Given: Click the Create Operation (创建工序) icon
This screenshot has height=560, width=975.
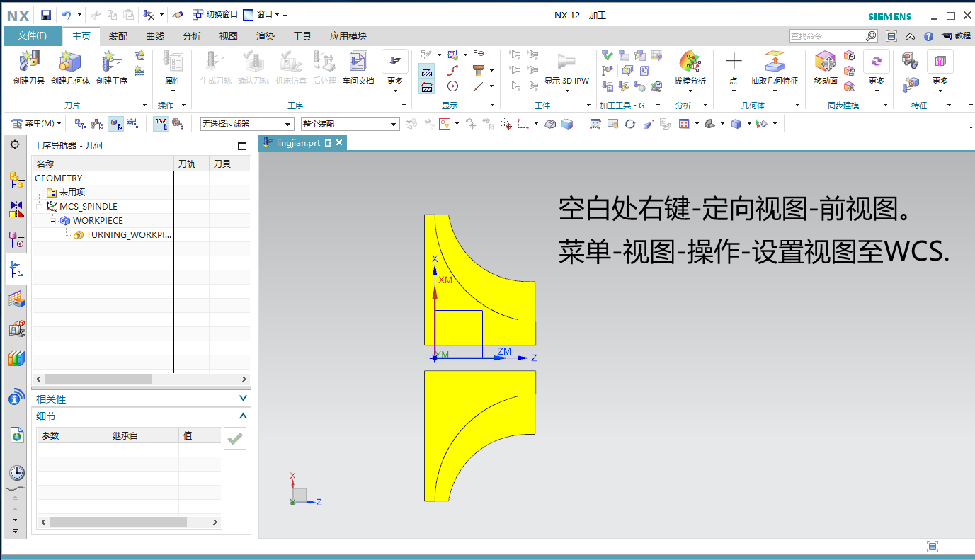Looking at the screenshot, I should (x=112, y=62).
